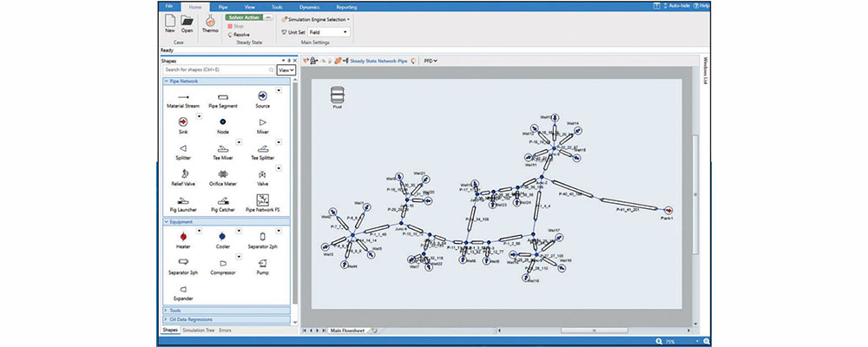Select the Pig Launcher shape

coord(183,204)
